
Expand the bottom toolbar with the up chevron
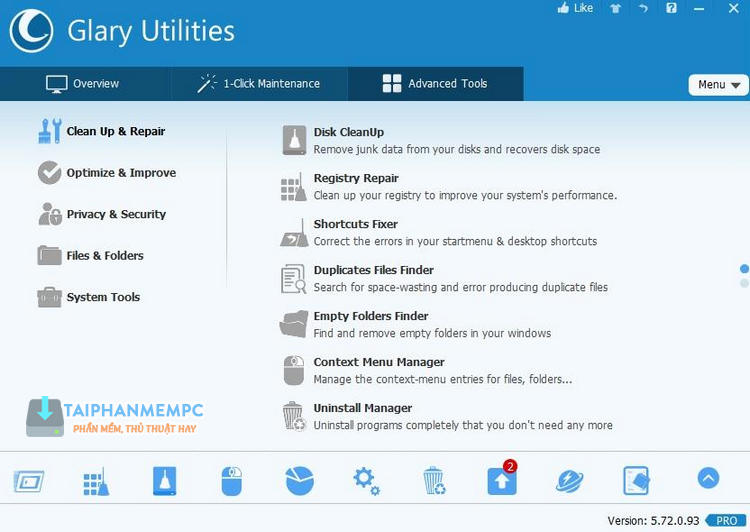(x=708, y=479)
